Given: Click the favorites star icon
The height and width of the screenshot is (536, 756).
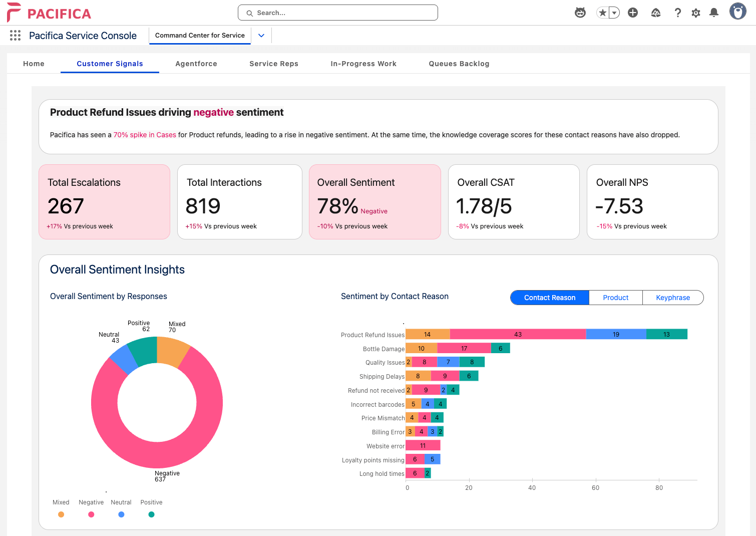Looking at the screenshot, I should 603,13.
